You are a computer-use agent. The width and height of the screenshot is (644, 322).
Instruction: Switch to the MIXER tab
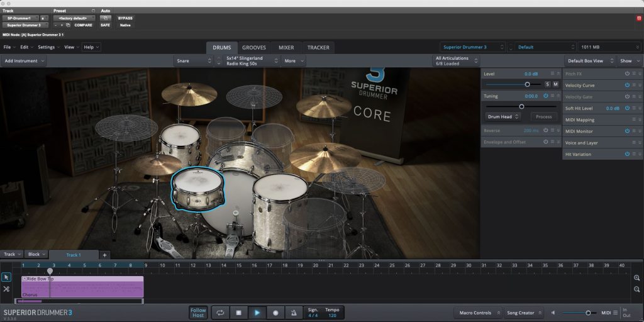286,48
